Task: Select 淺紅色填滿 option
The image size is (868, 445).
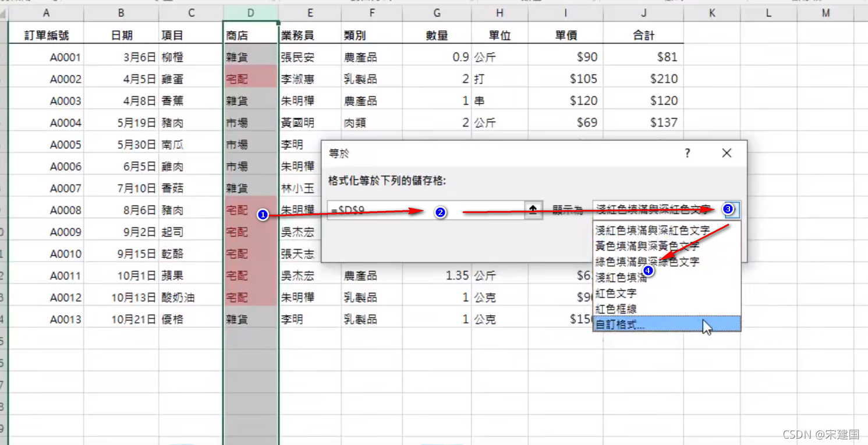Action: 667,277
